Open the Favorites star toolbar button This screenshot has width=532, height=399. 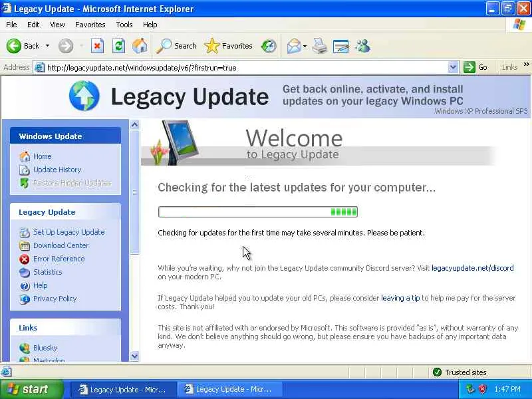tap(228, 46)
